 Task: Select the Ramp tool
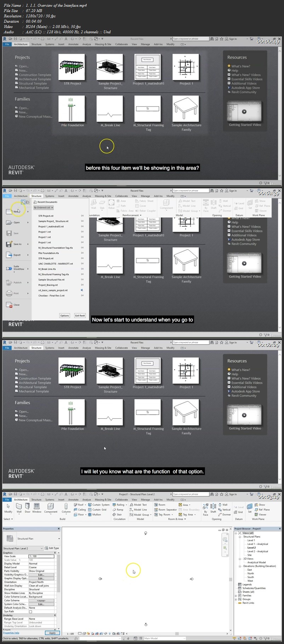pos(118,510)
